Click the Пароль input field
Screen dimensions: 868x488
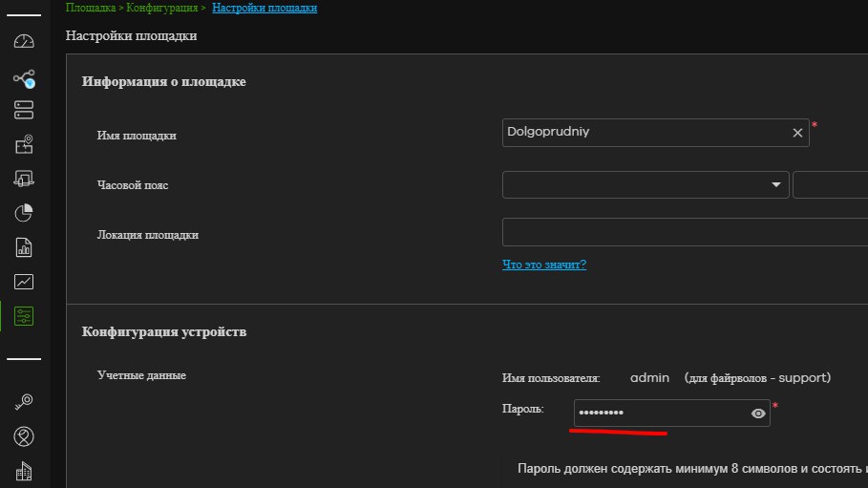(x=659, y=414)
